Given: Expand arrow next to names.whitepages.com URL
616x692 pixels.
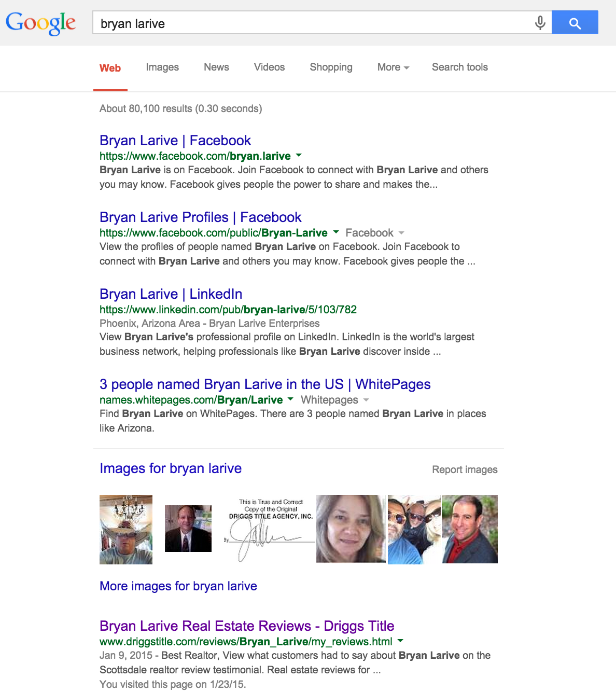Looking at the screenshot, I should pos(290,399).
